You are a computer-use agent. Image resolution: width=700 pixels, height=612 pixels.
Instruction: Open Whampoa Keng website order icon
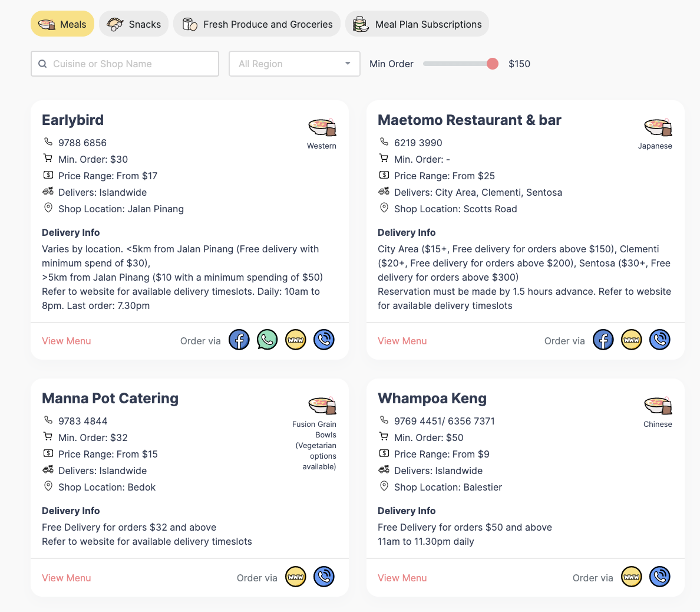[x=631, y=577]
